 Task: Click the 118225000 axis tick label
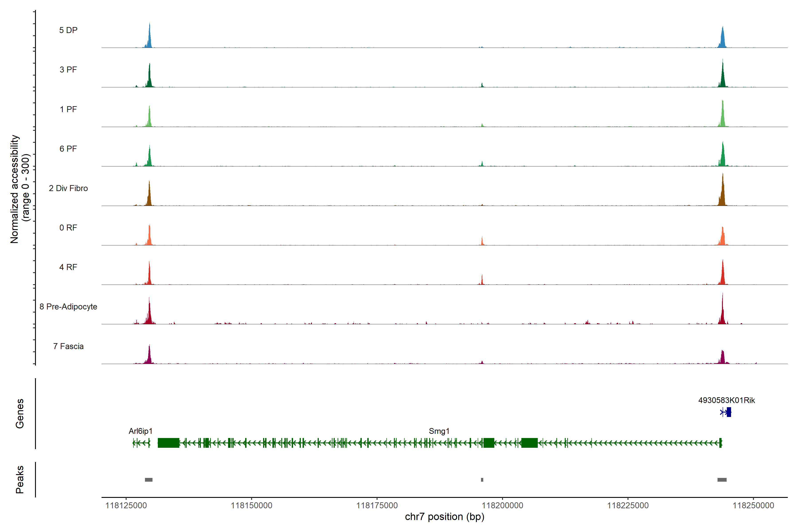628,506
